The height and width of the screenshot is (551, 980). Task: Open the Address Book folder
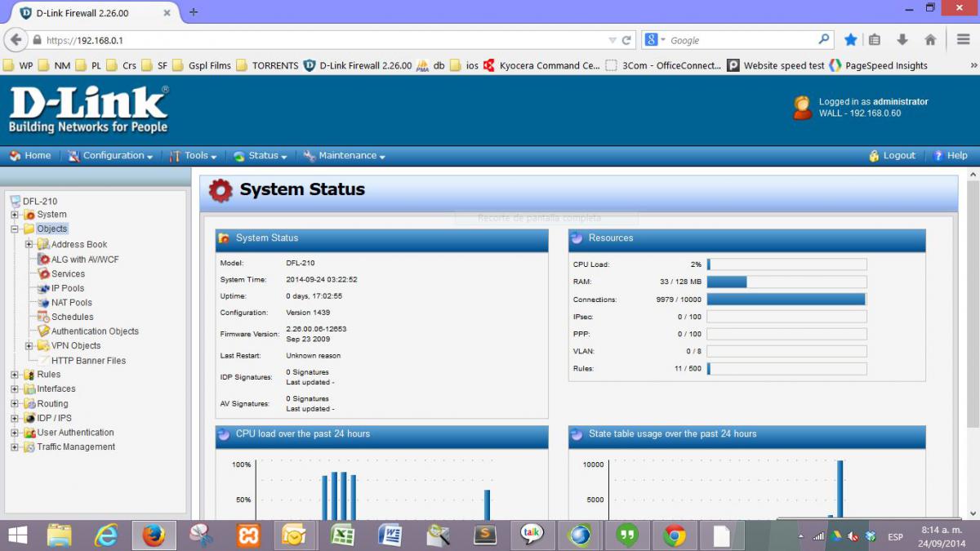(79, 244)
